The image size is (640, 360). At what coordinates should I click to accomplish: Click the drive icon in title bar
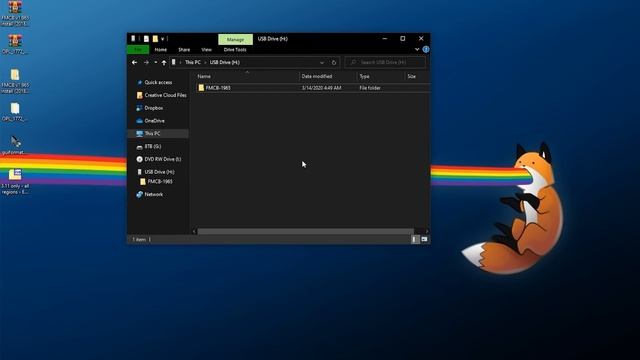pyautogui.click(x=133, y=38)
